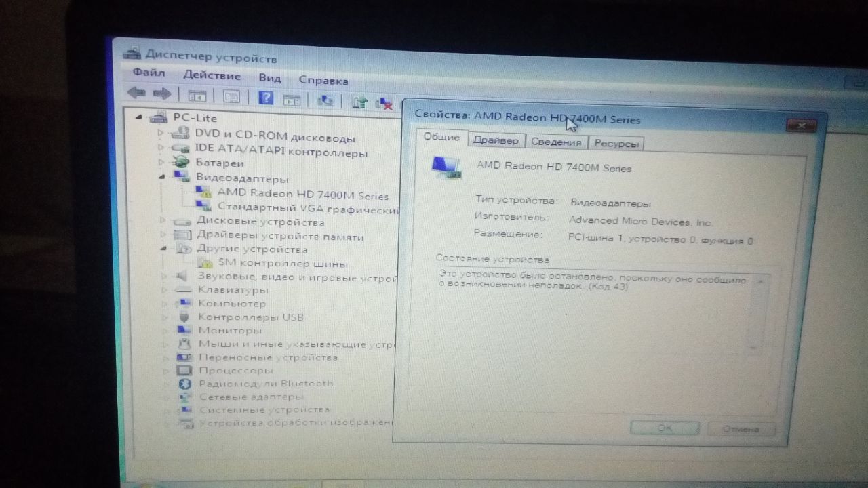The image size is (868, 488).
Task: Expand the Сетевые адаптеры node arrow
Action: 167,397
